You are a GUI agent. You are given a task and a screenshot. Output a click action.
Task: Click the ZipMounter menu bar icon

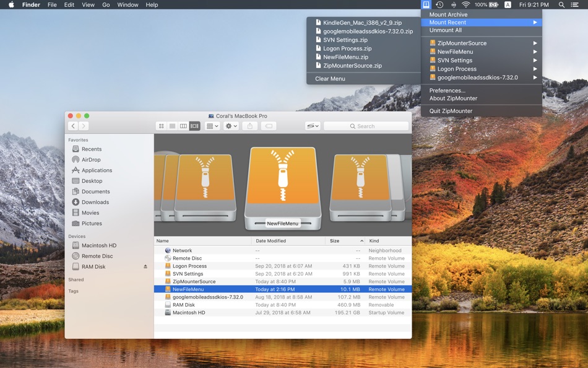(426, 5)
